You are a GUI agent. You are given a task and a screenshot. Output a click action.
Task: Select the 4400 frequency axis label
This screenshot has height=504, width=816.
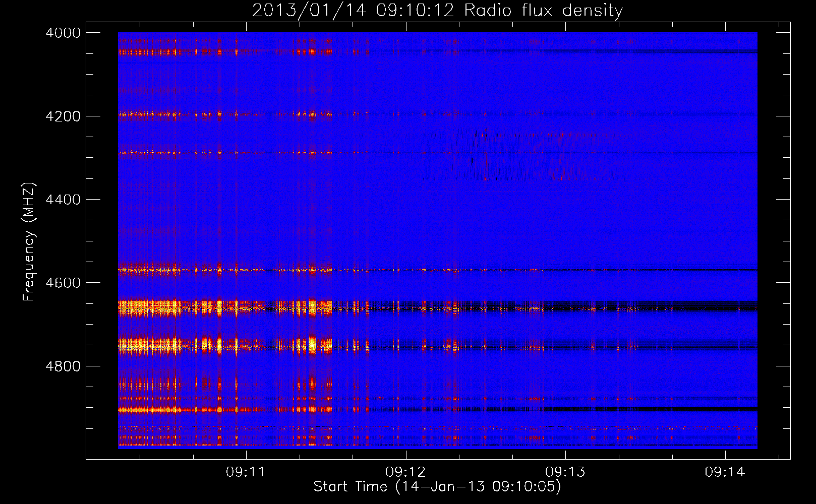click(x=63, y=200)
